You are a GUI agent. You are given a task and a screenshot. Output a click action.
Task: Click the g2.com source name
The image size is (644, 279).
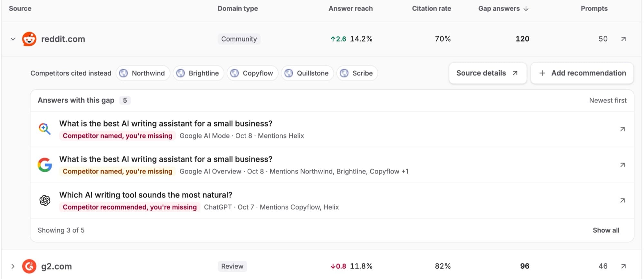coord(56,266)
